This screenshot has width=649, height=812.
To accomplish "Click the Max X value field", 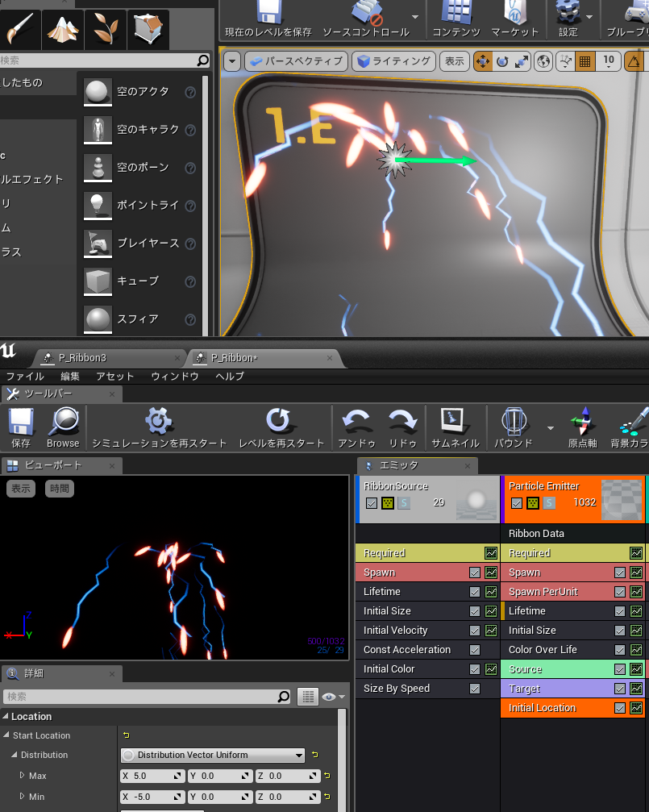I will pos(152,776).
